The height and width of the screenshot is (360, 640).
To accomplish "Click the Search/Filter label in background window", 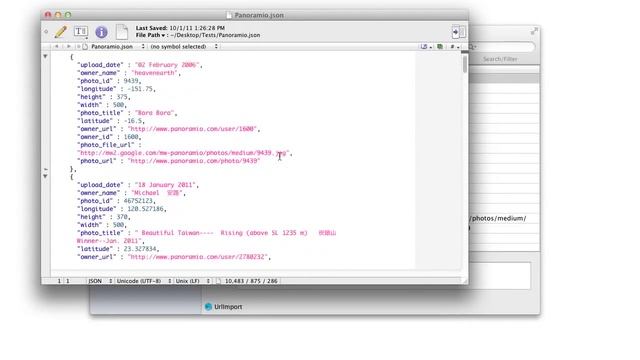I will pos(500,59).
